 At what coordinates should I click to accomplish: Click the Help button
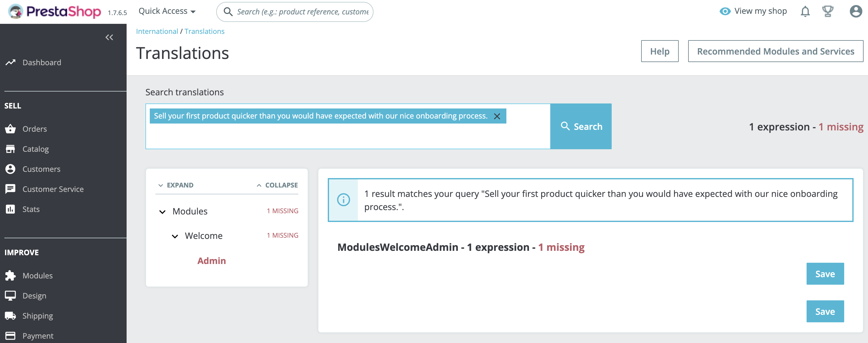pyautogui.click(x=659, y=51)
